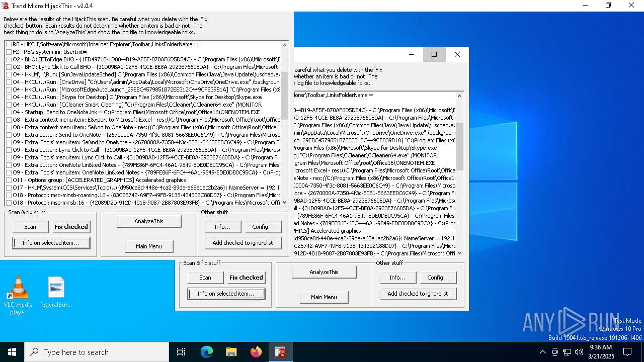644x362 pixels.
Task: Tick the O2 IEToEdge BHO checkbox
Action: [x=9, y=59]
